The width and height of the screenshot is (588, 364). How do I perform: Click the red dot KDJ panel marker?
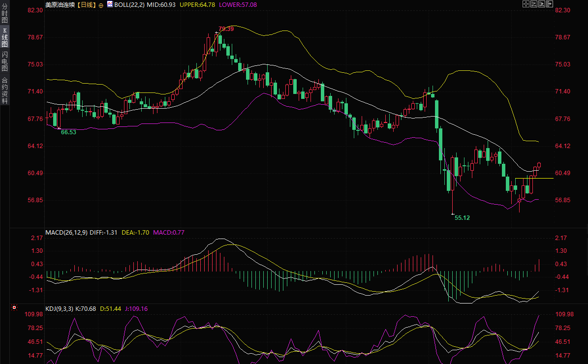14,307
